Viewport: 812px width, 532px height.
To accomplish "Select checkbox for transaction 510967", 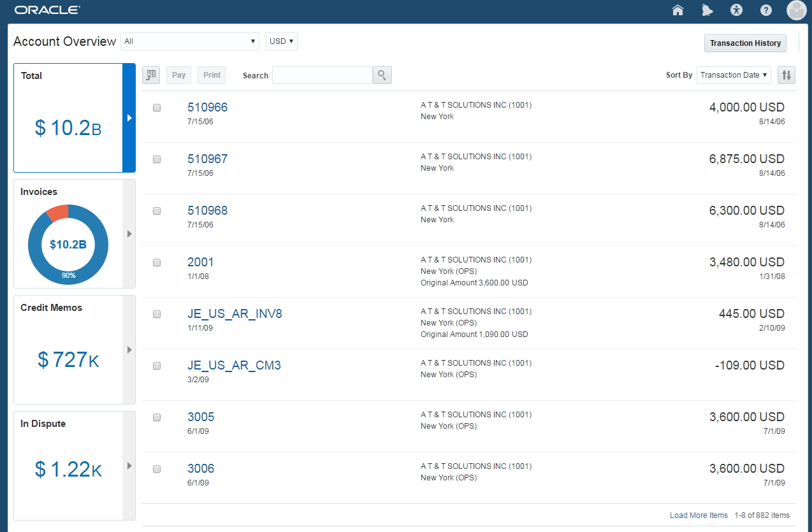I will pos(157,159).
